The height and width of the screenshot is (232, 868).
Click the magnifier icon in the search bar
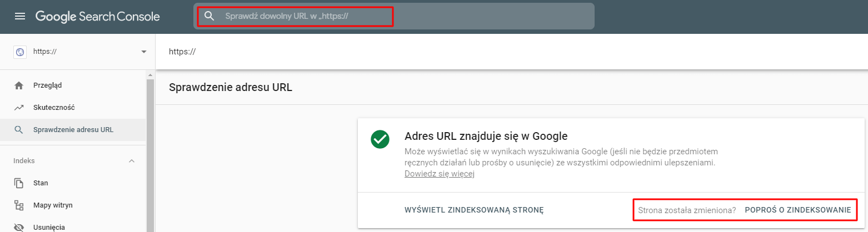tap(209, 16)
